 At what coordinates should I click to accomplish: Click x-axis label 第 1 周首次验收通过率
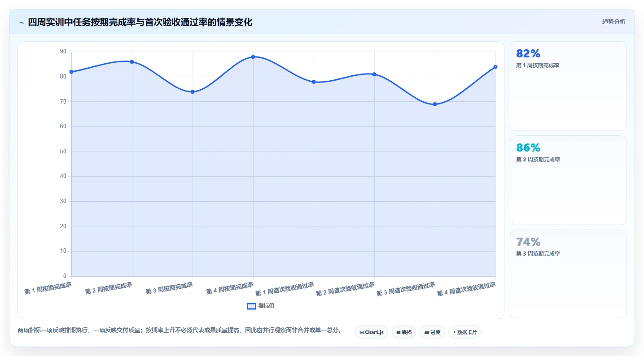(x=285, y=289)
